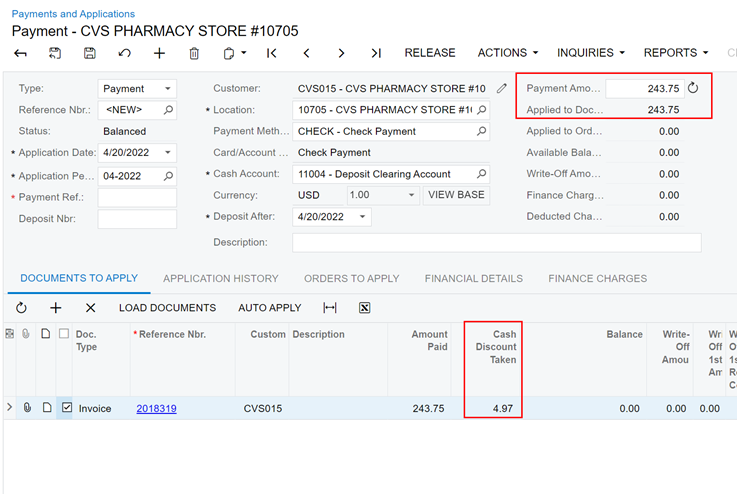Toggle Invoice 2018319 row checkbox
738x494 pixels.
(x=67, y=407)
